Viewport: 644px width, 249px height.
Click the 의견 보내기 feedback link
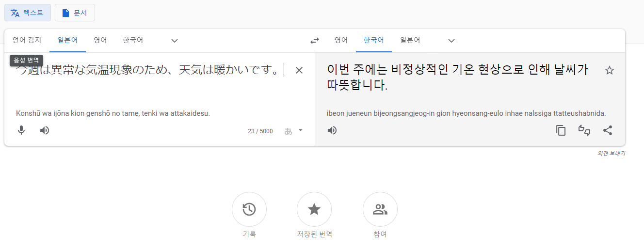[x=611, y=153]
